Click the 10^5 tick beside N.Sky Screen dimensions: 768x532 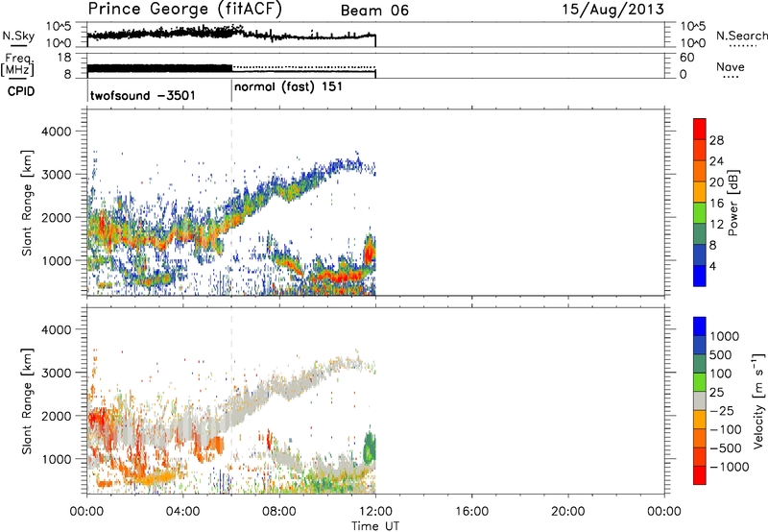tap(59, 27)
